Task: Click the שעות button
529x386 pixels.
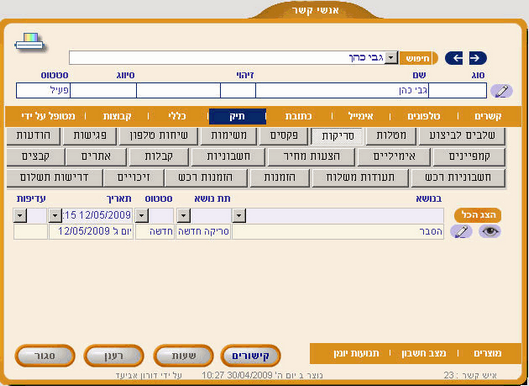Action: click(184, 356)
